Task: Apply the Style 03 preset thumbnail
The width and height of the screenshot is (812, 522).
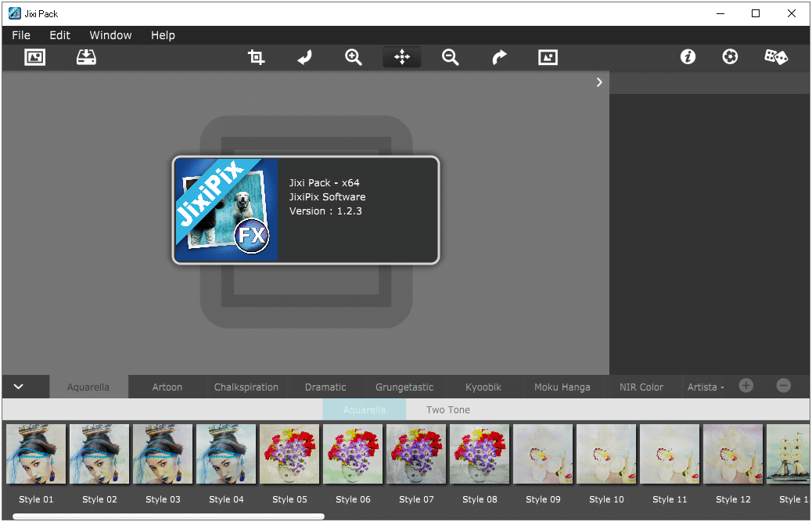Action: click(x=163, y=454)
